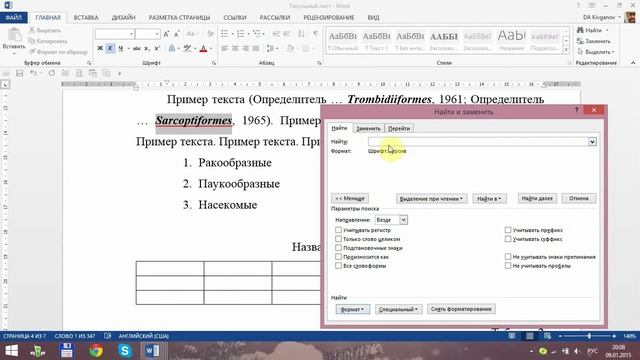The height and width of the screenshot is (360, 640).
Task: Enable the Match case (Учитывать регистр) checkbox
Action: coord(338,230)
